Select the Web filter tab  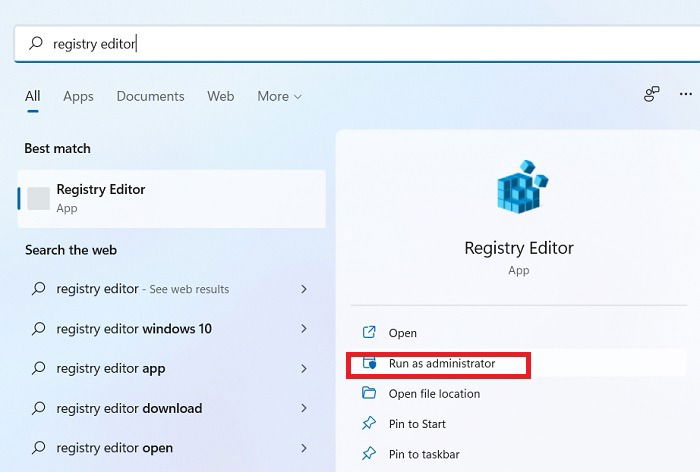click(221, 96)
